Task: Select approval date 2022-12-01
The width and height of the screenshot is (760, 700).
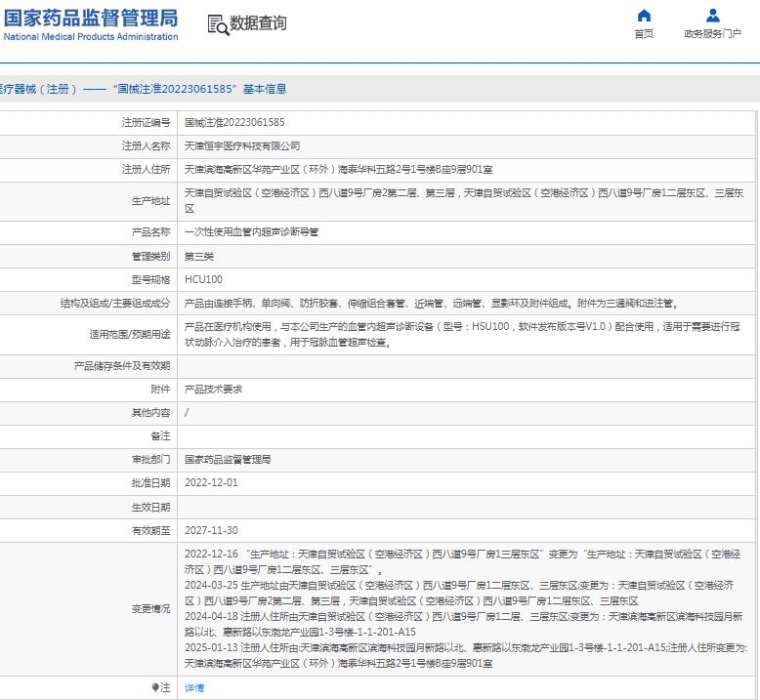Action: pos(211,482)
